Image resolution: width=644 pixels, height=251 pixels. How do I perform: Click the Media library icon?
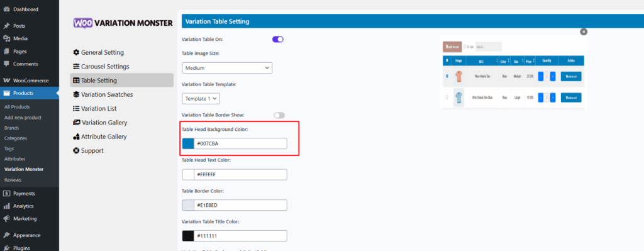pyautogui.click(x=6, y=38)
